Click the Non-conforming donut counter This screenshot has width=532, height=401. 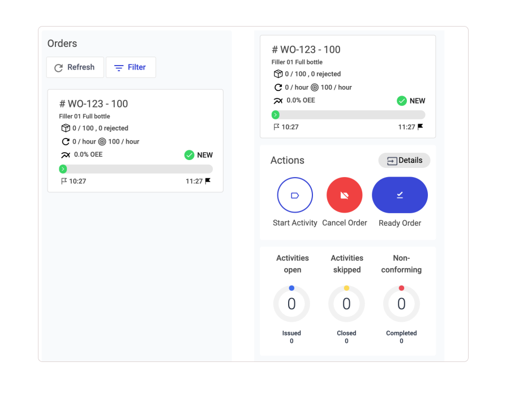pos(401,304)
